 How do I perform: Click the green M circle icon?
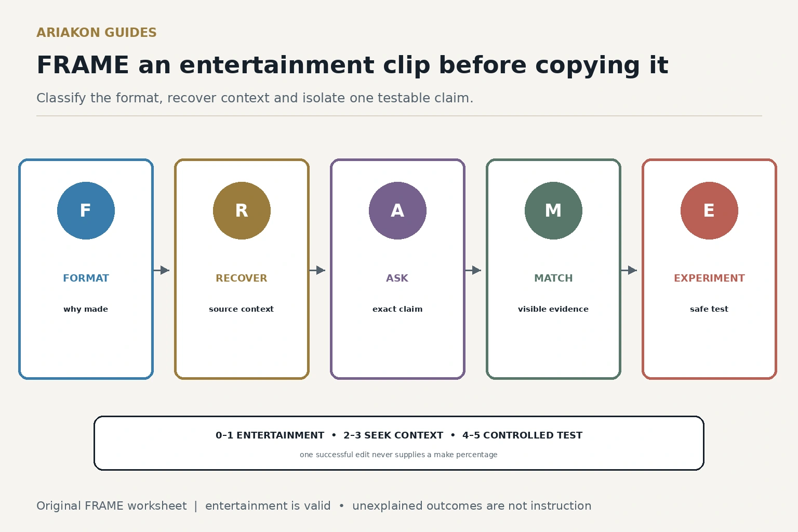click(x=553, y=210)
